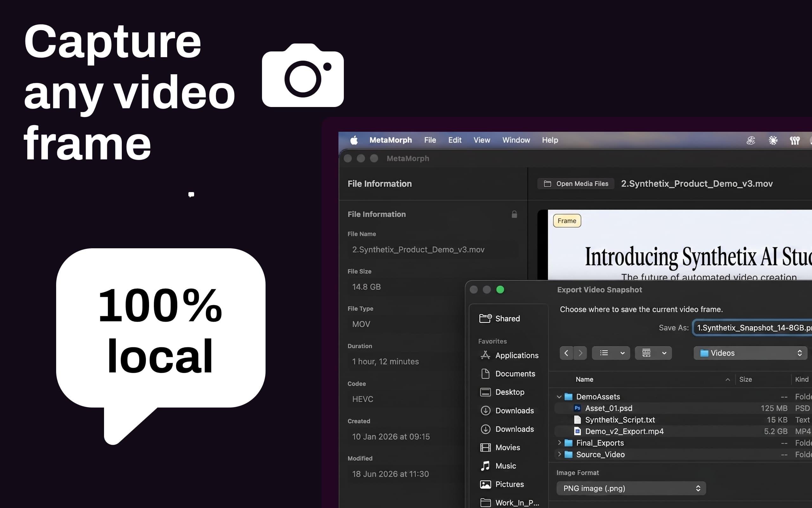Open the Apple menu

click(x=354, y=140)
